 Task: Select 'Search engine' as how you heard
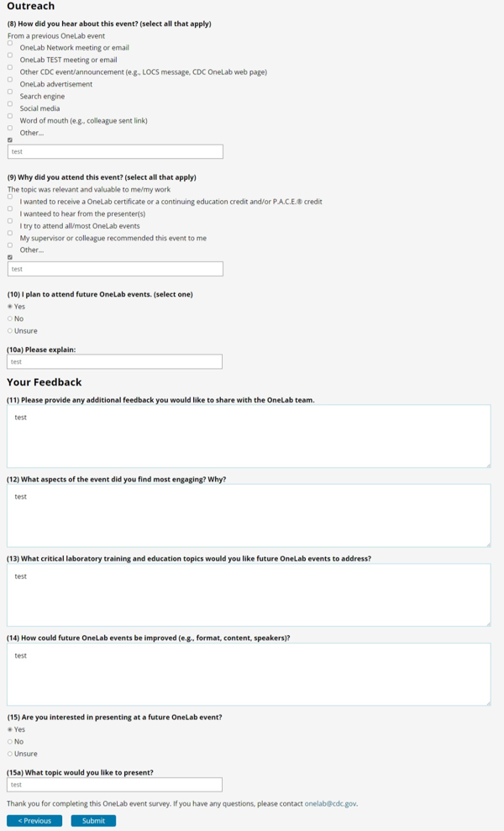10,104
